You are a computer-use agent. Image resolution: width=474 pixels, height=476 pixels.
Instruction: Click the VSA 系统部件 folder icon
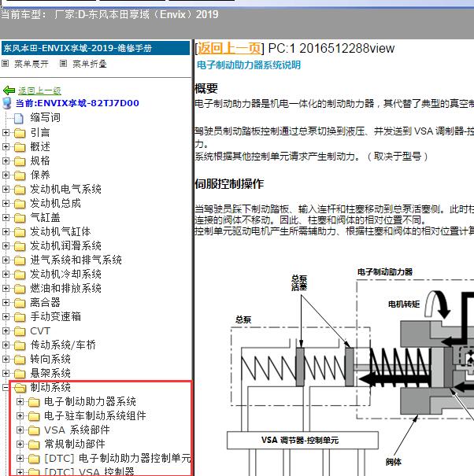pyautogui.click(x=34, y=430)
